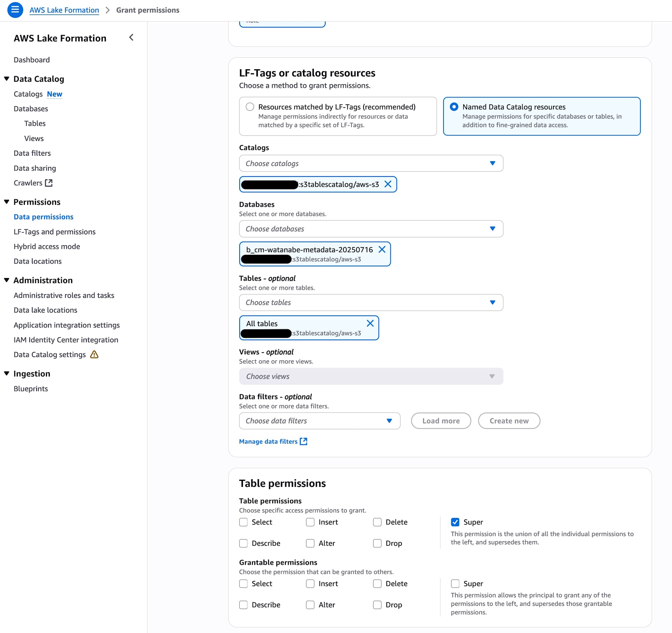Click the Load more button

pyautogui.click(x=441, y=421)
